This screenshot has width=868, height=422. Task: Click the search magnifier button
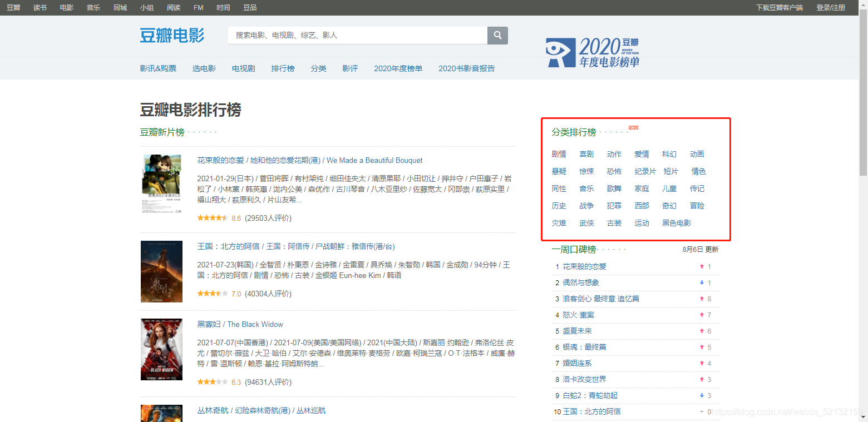pos(497,35)
